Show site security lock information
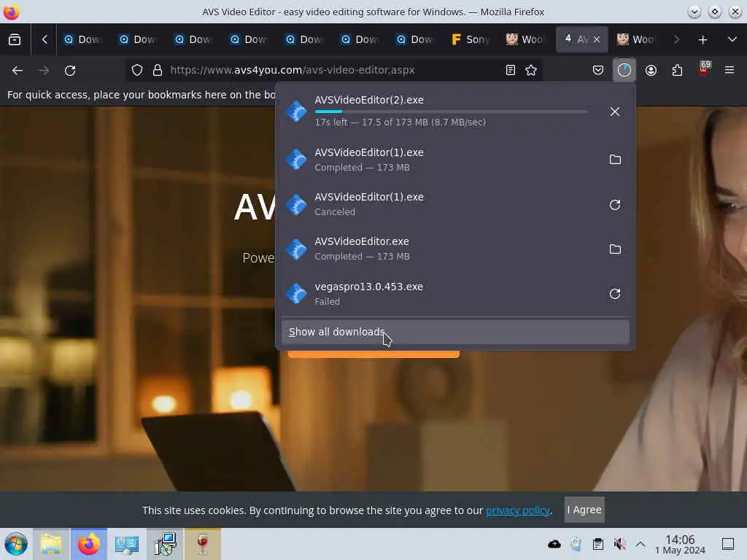Screen dimensions: 747x560 [158, 70]
